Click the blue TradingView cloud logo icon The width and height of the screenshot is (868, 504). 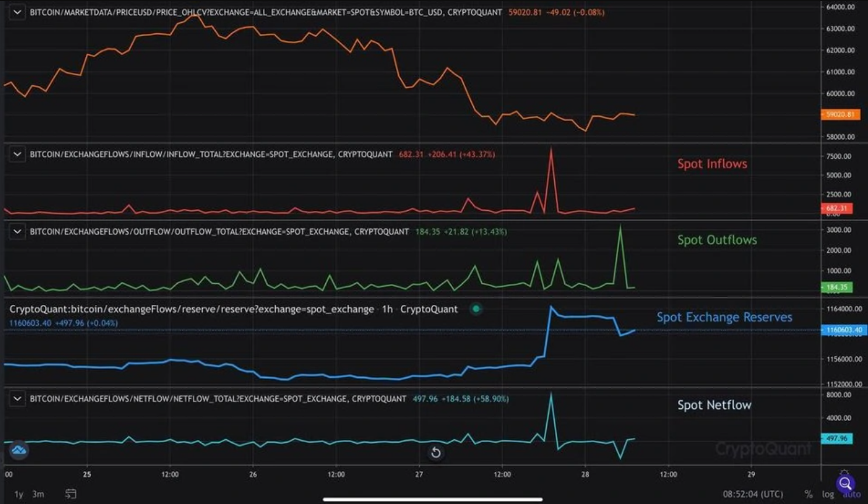(x=19, y=450)
